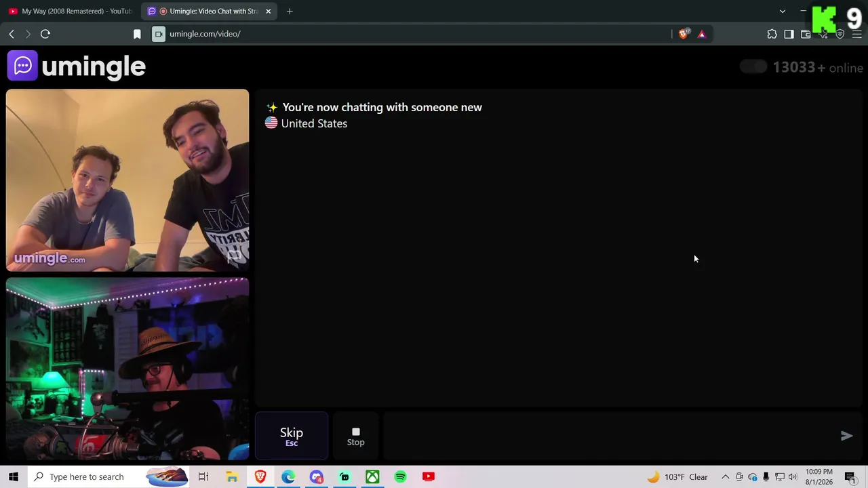Viewport: 868px width, 488px height.
Task: Open File Explorer from taskbar
Action: click(232, 476)
